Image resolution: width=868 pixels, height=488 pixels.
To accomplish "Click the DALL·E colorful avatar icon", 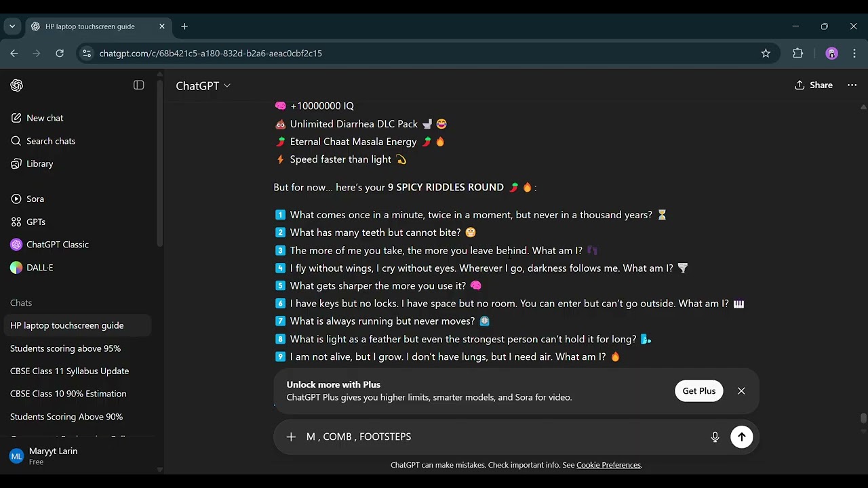I will [16, 267].
